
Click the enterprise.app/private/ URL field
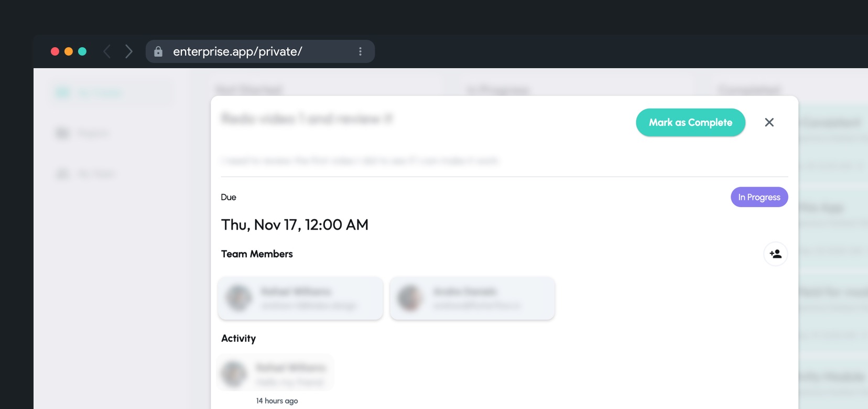click(x=237, y=51)
